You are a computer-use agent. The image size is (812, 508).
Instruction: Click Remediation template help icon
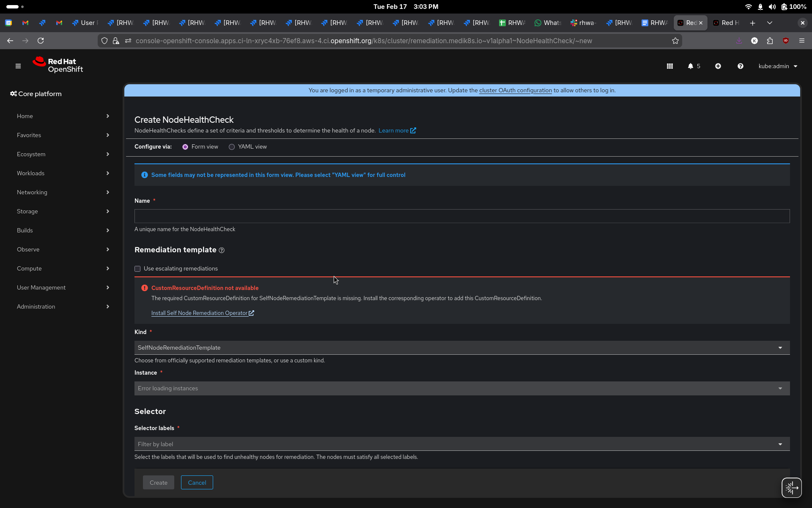(x=222, y=250)
